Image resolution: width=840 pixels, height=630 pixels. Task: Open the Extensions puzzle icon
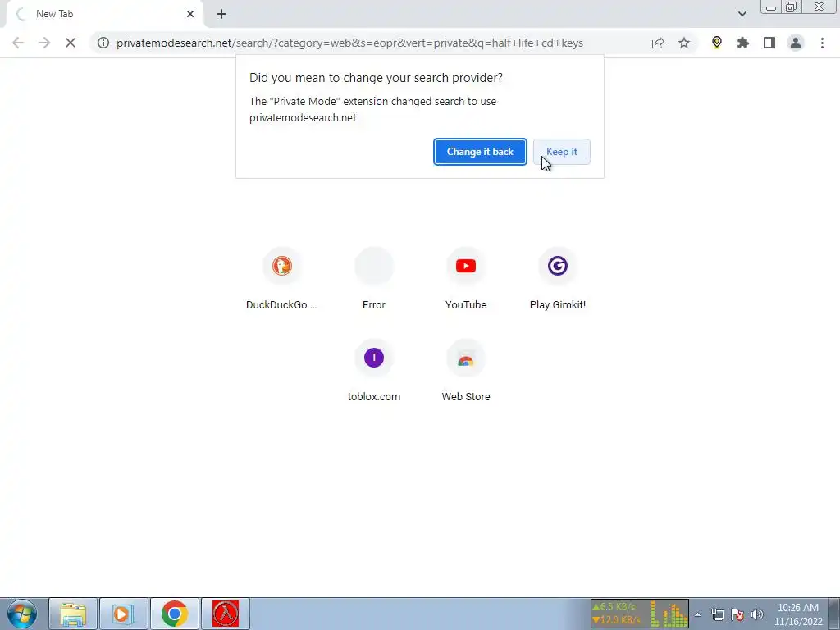point(743,43)
